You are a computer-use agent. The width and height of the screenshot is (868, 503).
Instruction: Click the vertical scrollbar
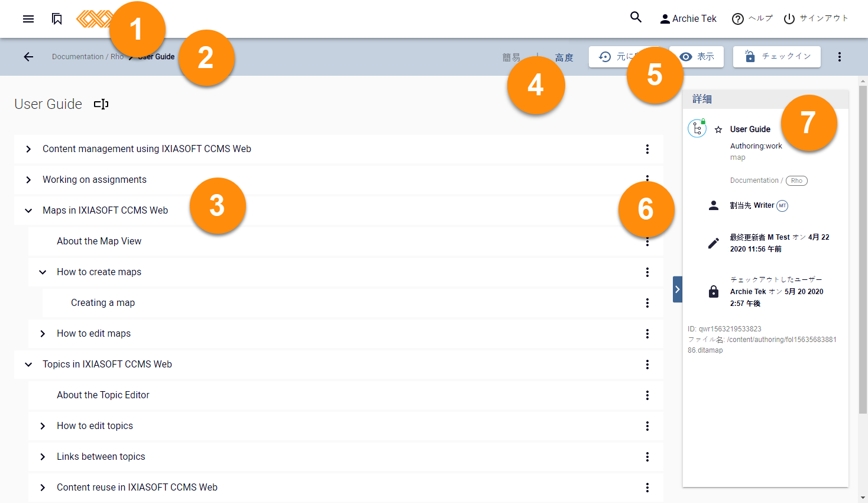click(x=863, y=250)
